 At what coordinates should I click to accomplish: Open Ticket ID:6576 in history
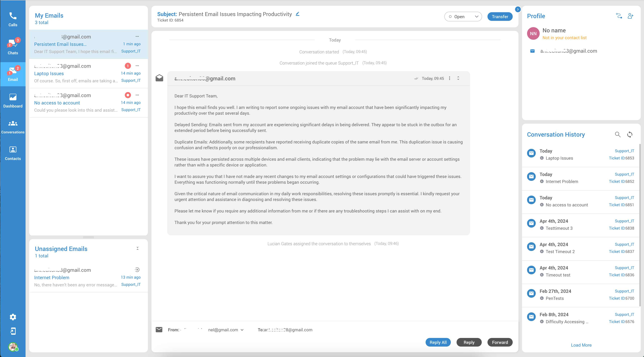pos(622,322)
